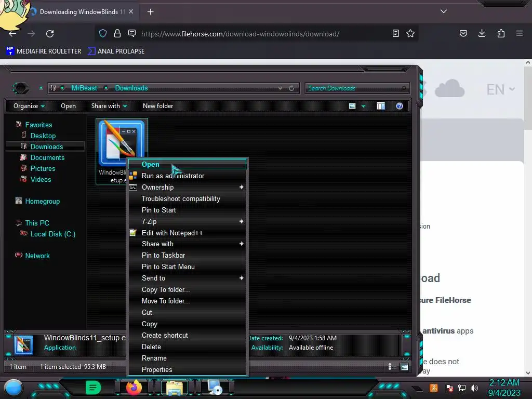The image size is (532, 399).
Task: Select Network in navigation pane
Action: pyautogui.click(x=37, y=256)
